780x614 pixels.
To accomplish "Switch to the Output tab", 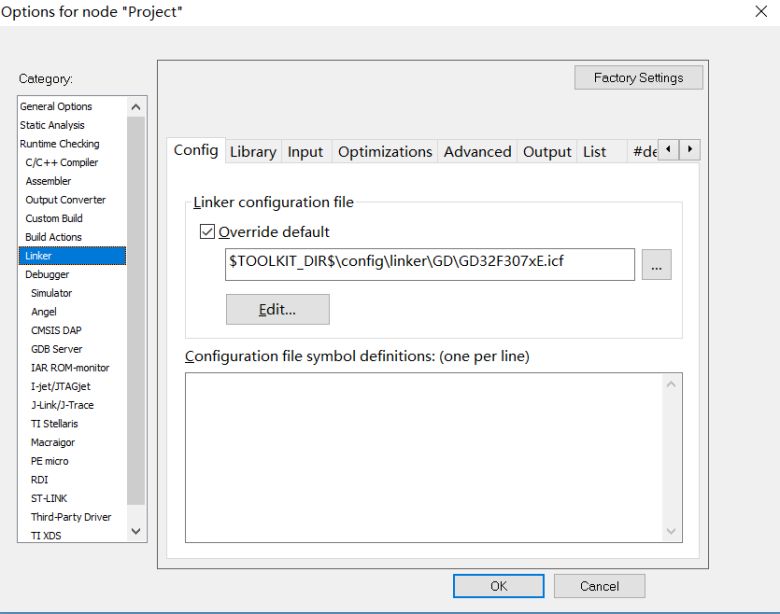I will pyautogui.click(x=547, y=151).
